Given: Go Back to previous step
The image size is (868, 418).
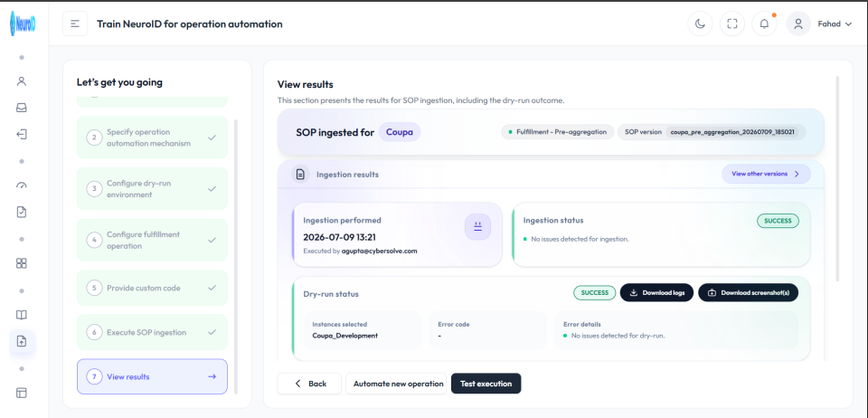Looking at the screenshot, I should (x=309, y=384).
